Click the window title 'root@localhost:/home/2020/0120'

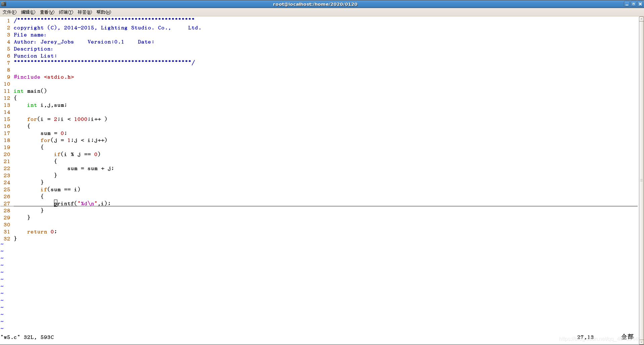(x=315, y=4)
